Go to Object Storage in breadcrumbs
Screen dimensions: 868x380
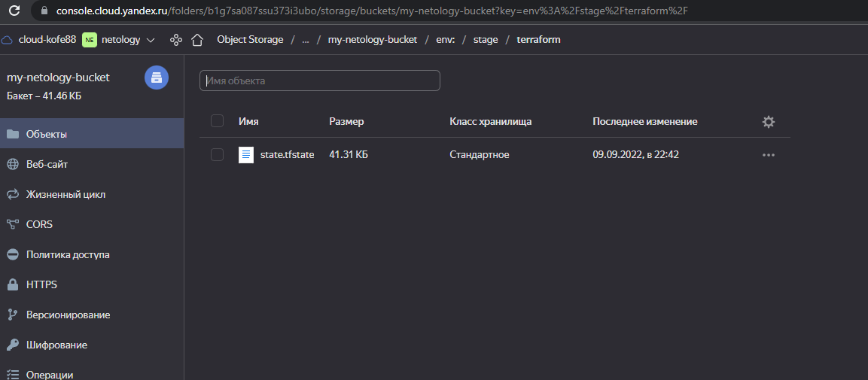[x=250, y=40]
